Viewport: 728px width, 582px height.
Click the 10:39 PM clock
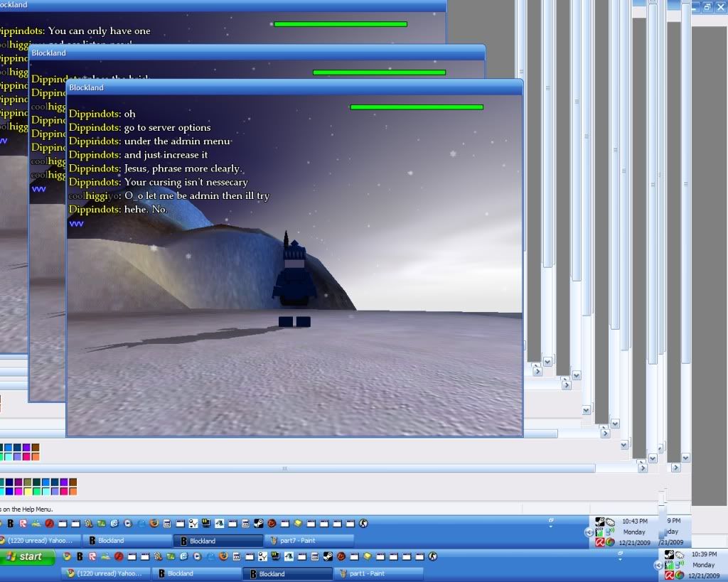[704, 554]
